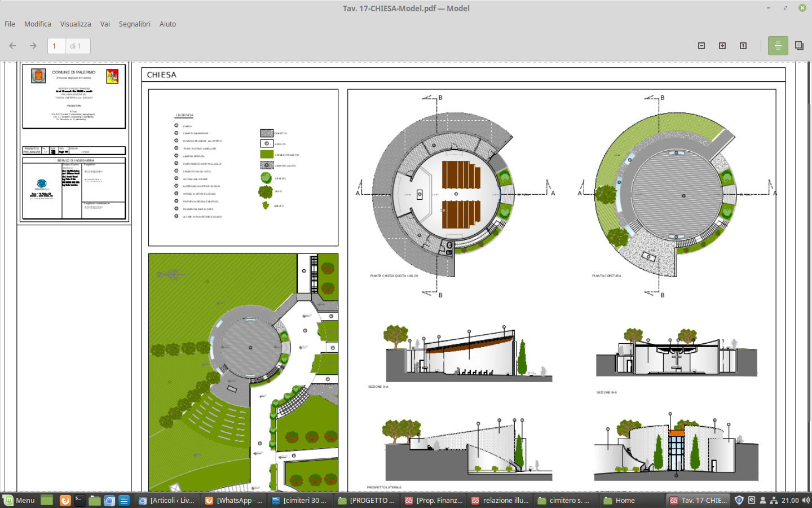Switch to the 'relazione illu...' taskbar window
Screen dimensions: 812x508
pos(500,500)
